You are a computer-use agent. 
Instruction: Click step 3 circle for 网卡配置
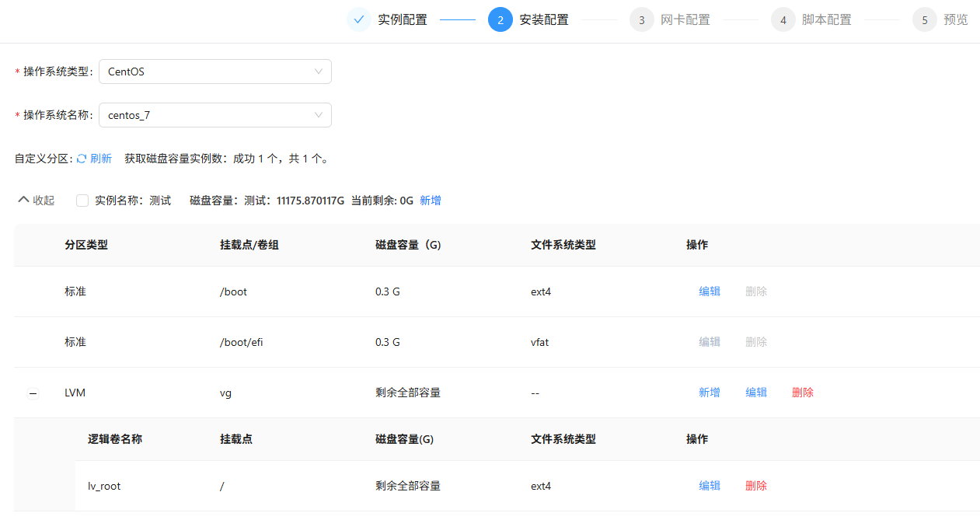[641, 20]
